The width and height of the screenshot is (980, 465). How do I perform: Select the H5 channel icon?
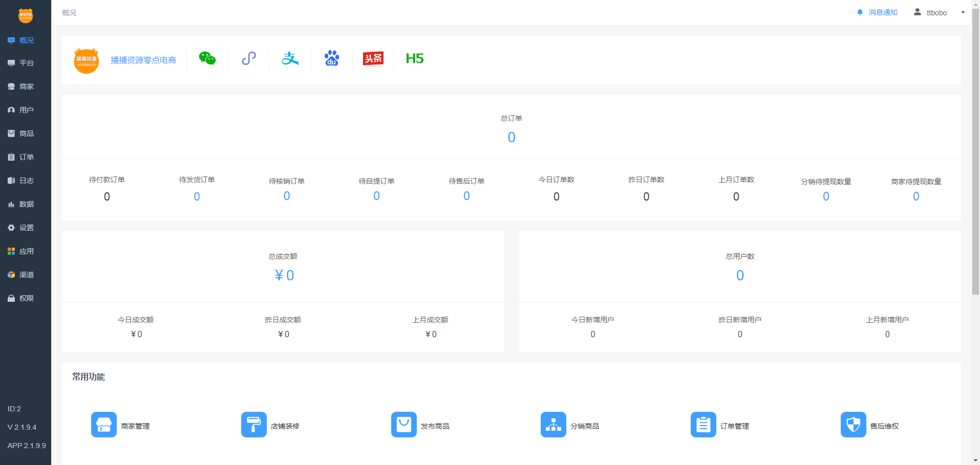415,59
